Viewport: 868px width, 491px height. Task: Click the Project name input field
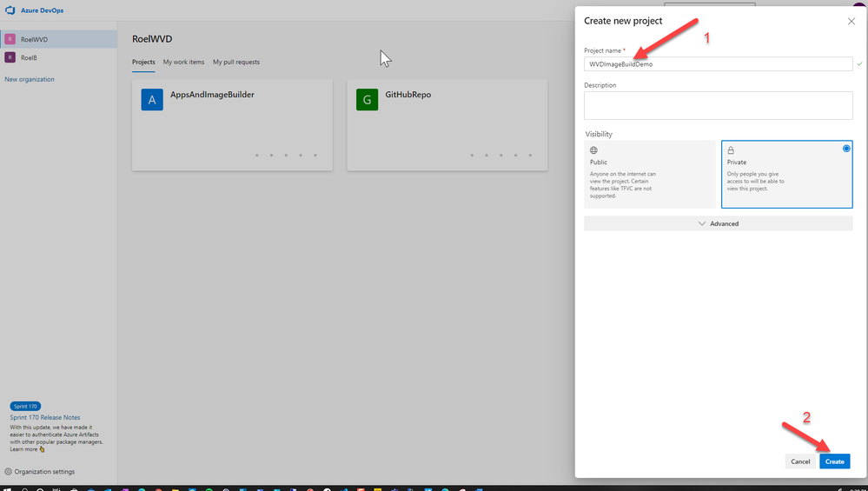718,64
